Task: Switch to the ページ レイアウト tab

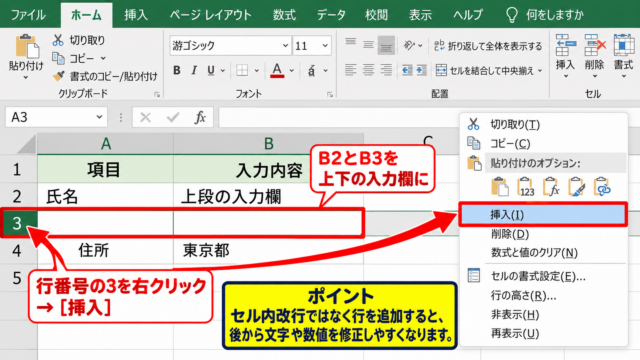Action: click(x=211, y=15)
